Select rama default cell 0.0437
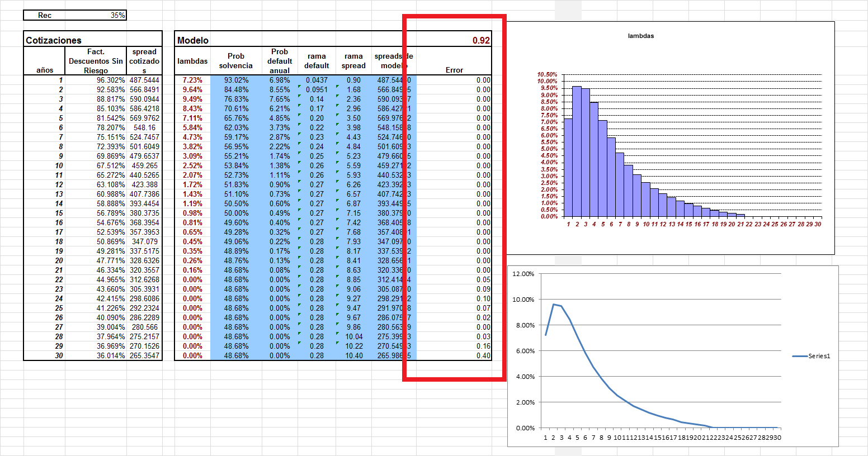Screen dimensions: 868x456 coord(317,80)
